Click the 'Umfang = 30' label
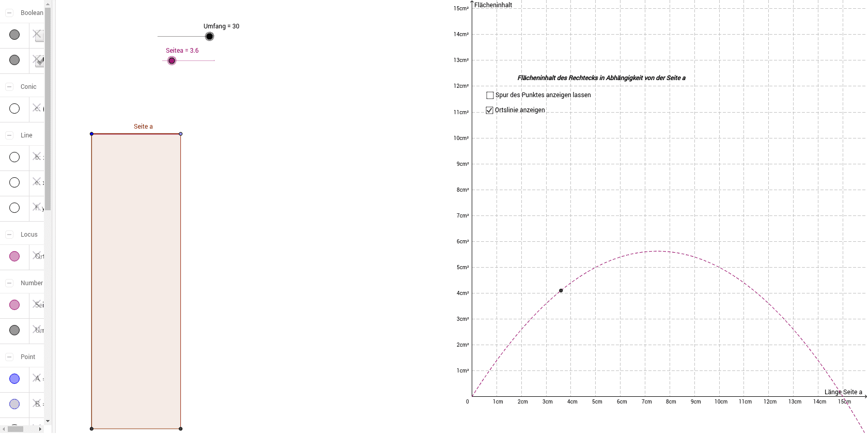The image size is (868, 434). point(221,26)
